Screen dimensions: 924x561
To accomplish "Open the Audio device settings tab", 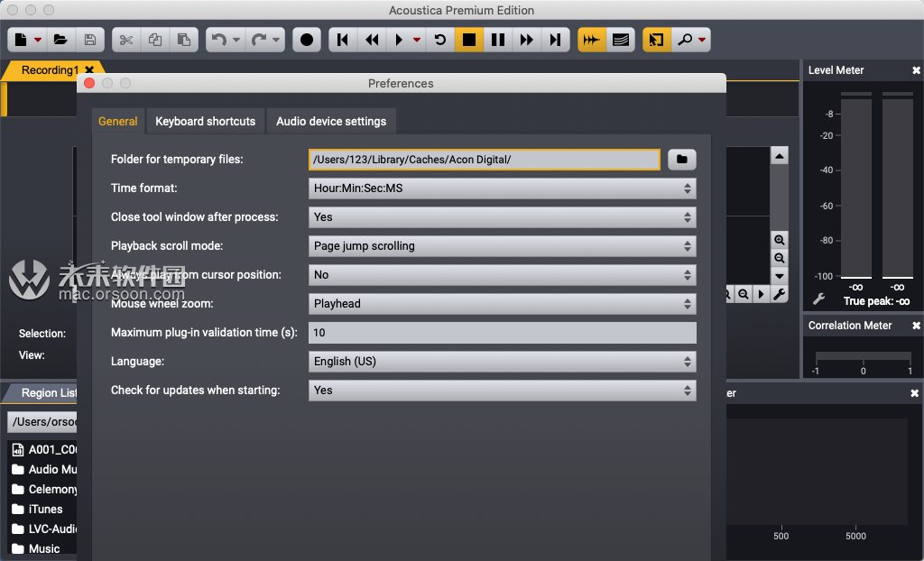I will point(331,122).
